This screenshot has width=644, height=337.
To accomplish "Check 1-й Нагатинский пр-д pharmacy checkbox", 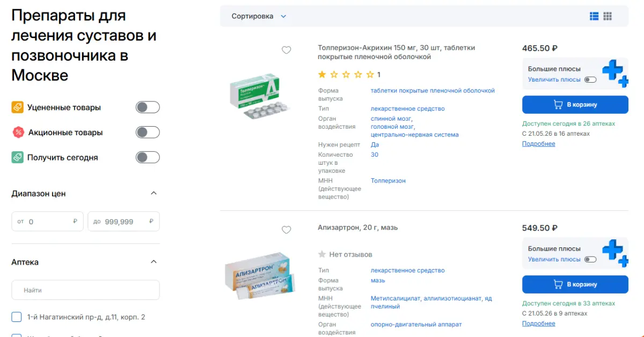I will point(17,317).
